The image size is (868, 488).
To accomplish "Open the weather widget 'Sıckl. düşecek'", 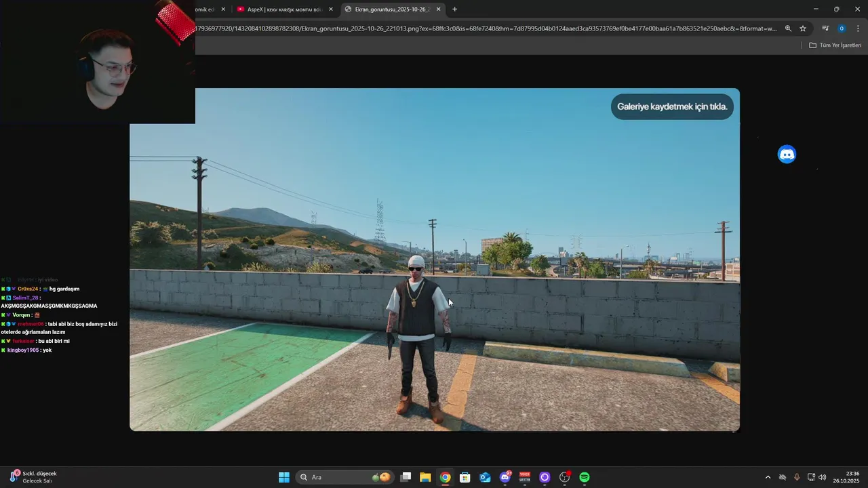I will tap(34, 477).
